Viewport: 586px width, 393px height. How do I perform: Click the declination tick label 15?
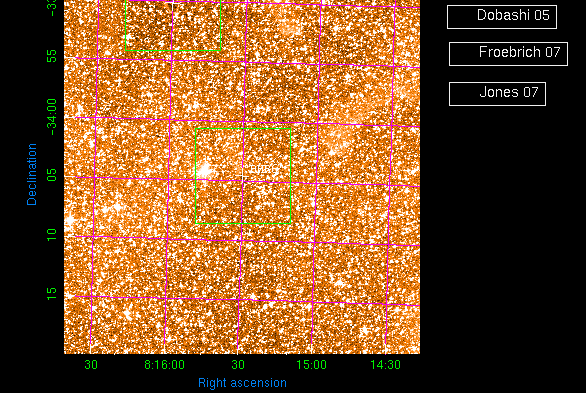52,294
